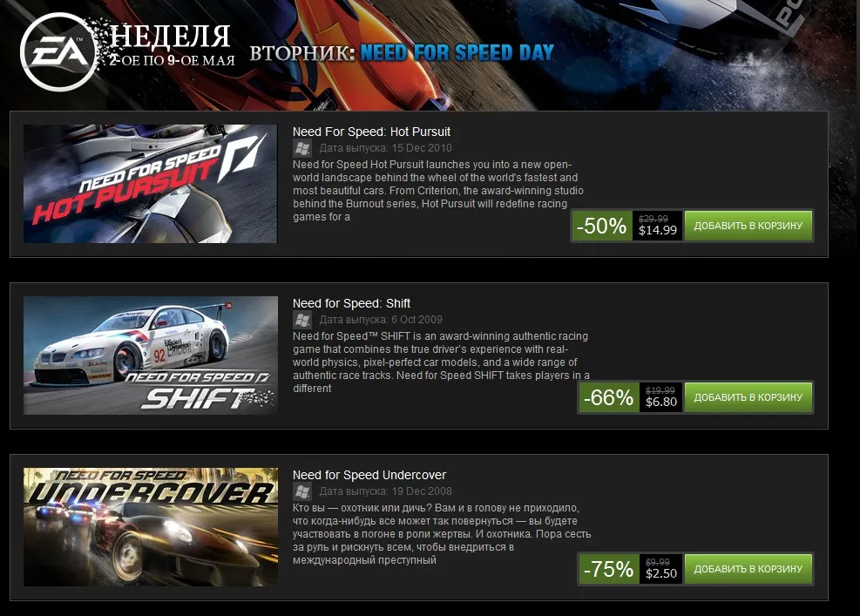Image resolution: width=860 pixels, height=616 pixels.
Task: Add Need for Speed Undercover to cart
Action: pyautogui.click(x=748, y=569)
